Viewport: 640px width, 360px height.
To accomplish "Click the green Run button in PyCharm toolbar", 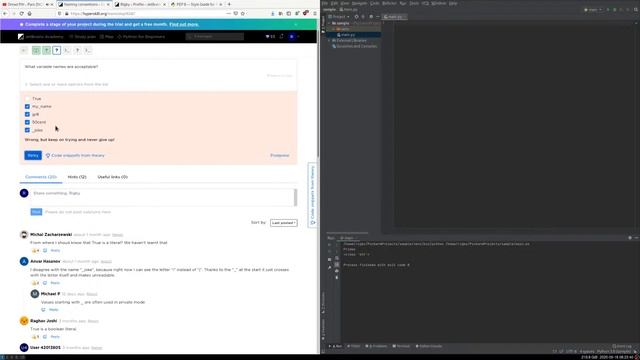I will 608,9.
